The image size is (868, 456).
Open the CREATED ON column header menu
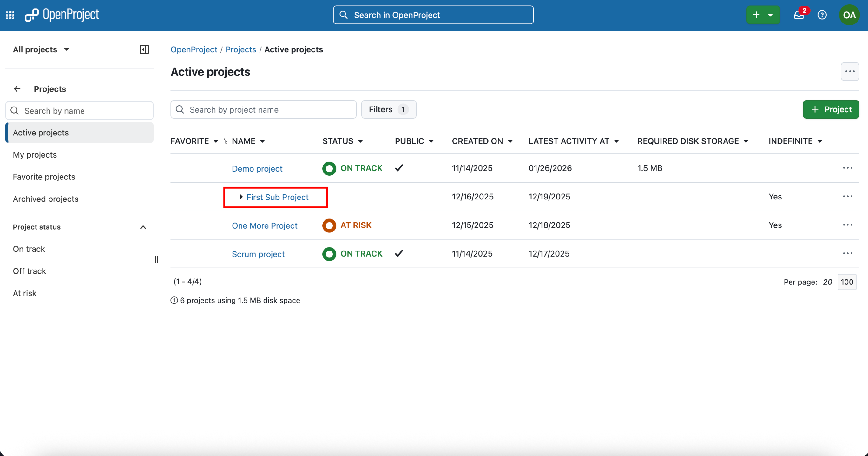pos(482,141)
